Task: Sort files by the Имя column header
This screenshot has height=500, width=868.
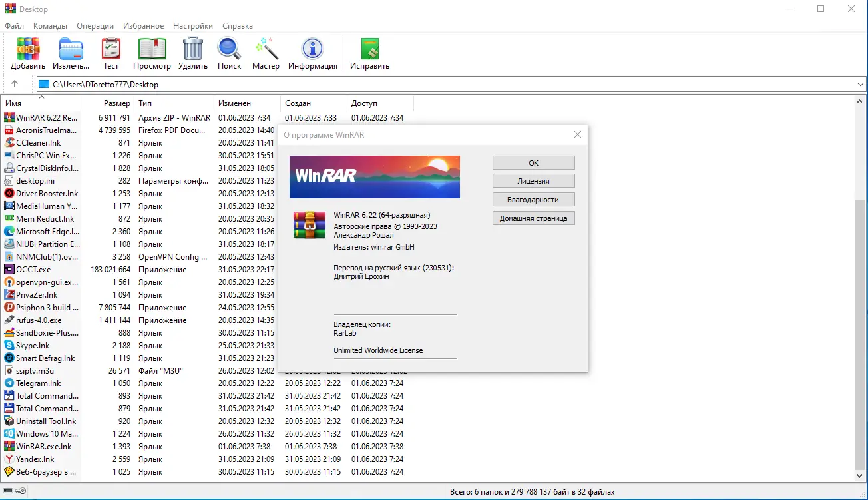Action: tap(41, 103)
